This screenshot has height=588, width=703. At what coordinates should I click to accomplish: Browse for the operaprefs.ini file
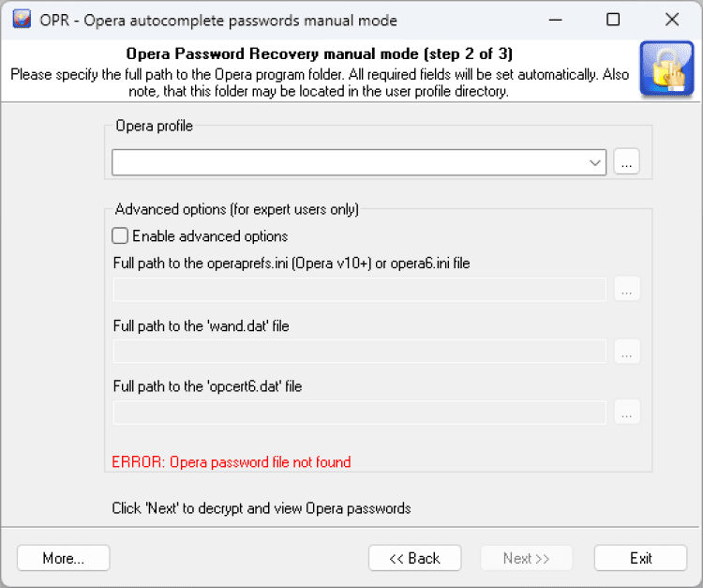tap(627, 289)
